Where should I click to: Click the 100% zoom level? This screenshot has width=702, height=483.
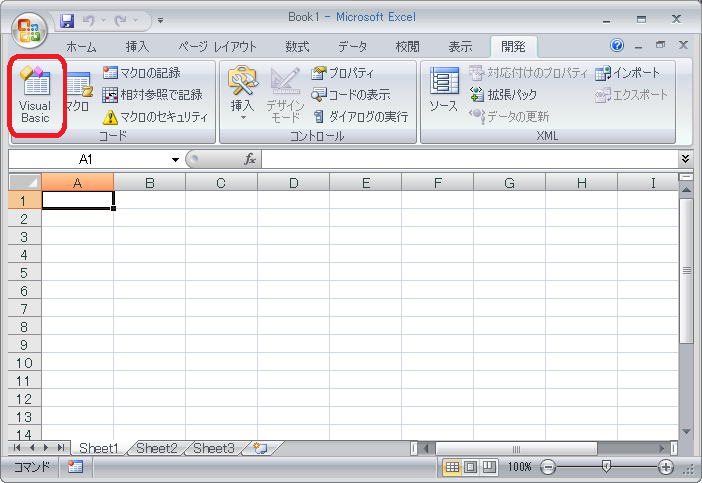pos(519,467)
